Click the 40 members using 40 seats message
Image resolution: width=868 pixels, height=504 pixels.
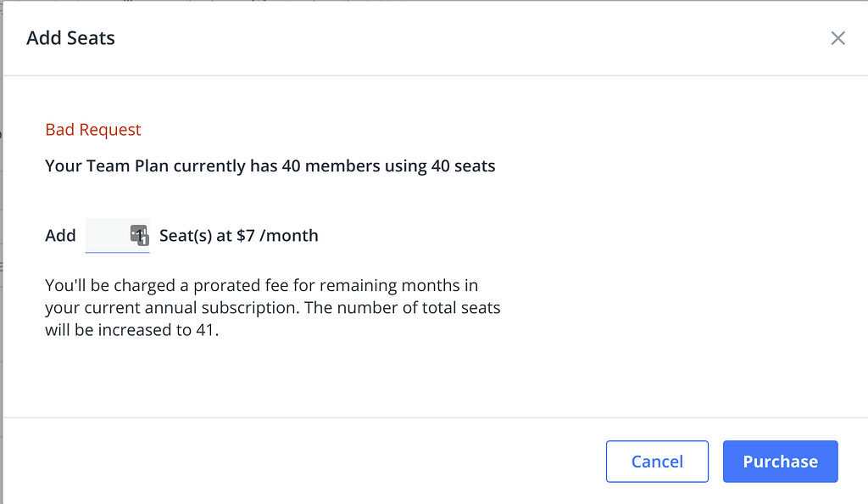[x=270, y=165]
